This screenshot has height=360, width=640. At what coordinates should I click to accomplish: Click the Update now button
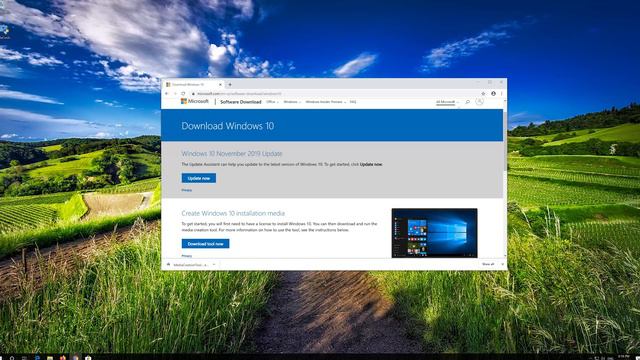199,178
